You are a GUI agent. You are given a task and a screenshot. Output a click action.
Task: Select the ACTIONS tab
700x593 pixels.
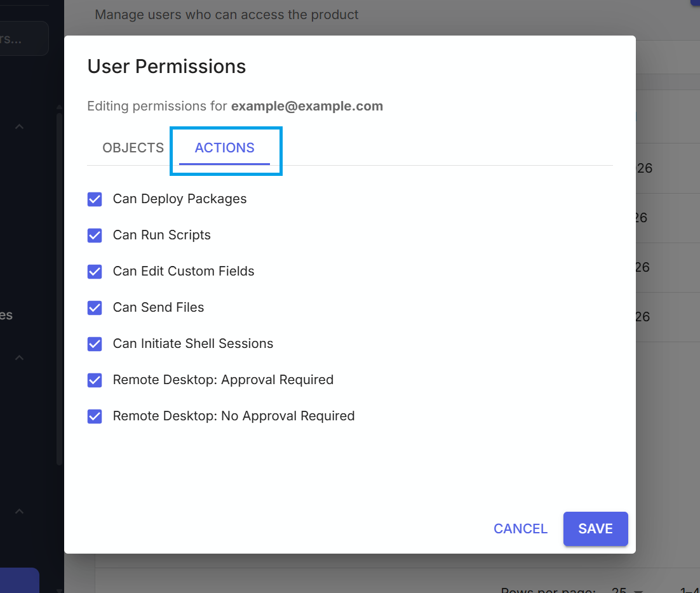coord(225,147)
